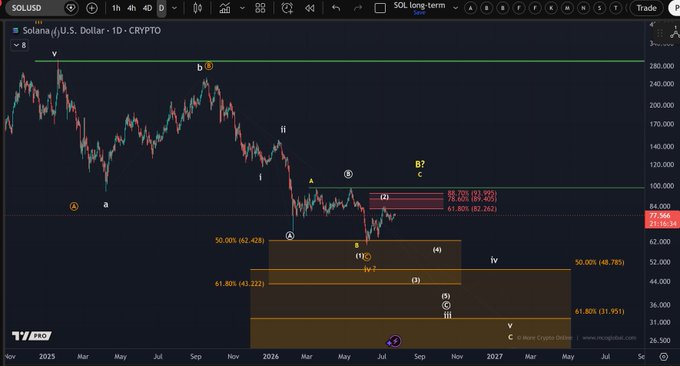This screenshot has width=680, height=366.
Task: Switch to the circled A layout shortcut
Action: (471, 8)
